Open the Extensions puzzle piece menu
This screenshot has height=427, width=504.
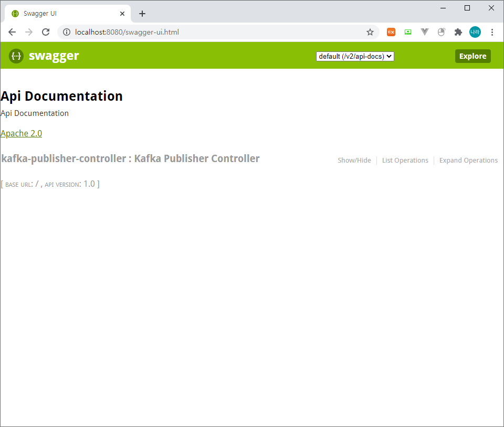pyautogui.click(x=458, y=32)
